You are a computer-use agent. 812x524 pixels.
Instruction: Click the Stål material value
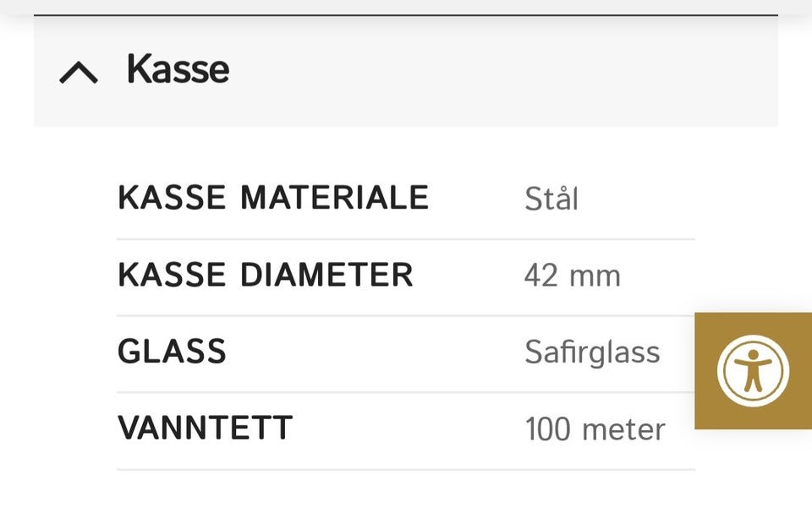click(x=551, y=198)
